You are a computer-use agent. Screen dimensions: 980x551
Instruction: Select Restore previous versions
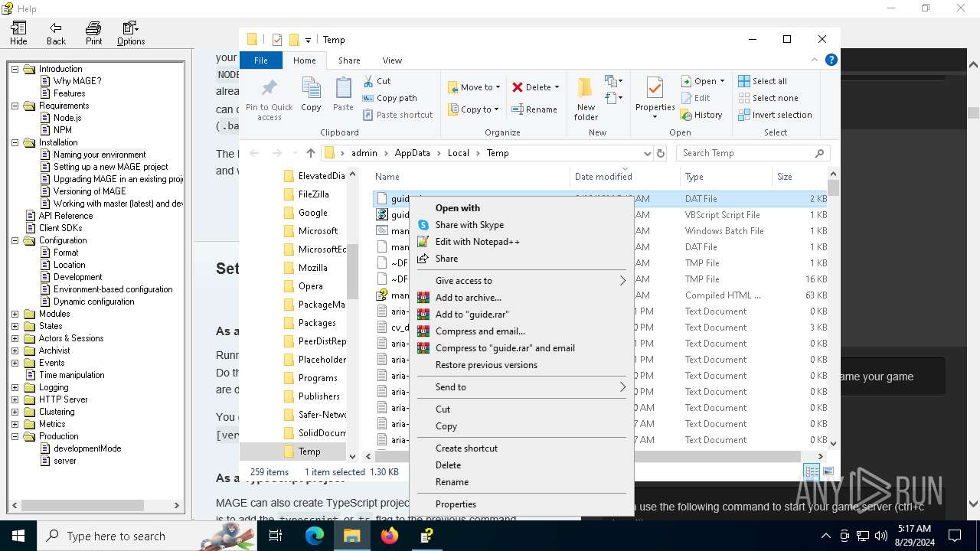tap(522, 365)
